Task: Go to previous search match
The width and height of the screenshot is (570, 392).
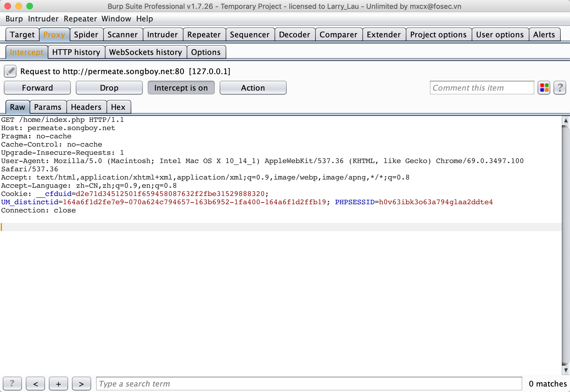Action: pyautogui.click(x=35, y=383)
